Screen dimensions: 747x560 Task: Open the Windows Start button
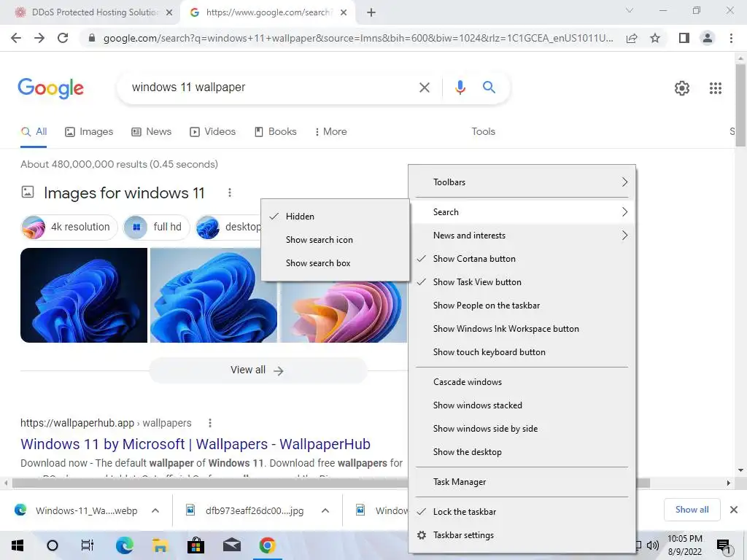coord(18,545)
